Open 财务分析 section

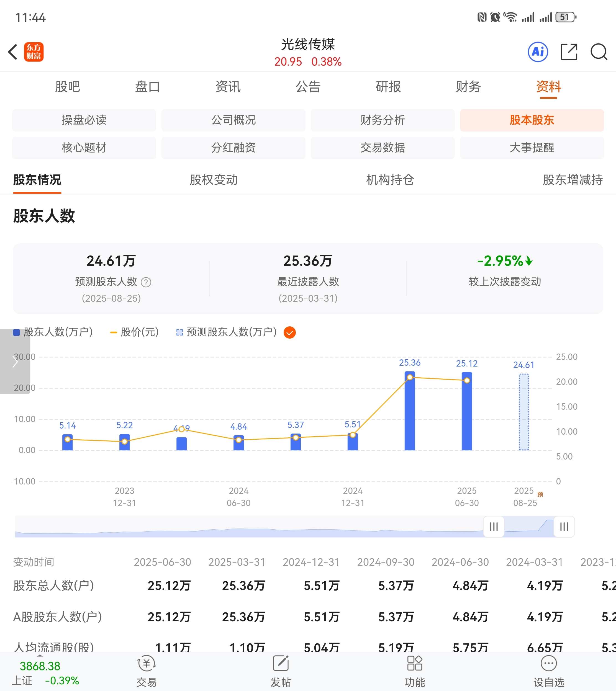pyautogui.click(x=383, y=120)
